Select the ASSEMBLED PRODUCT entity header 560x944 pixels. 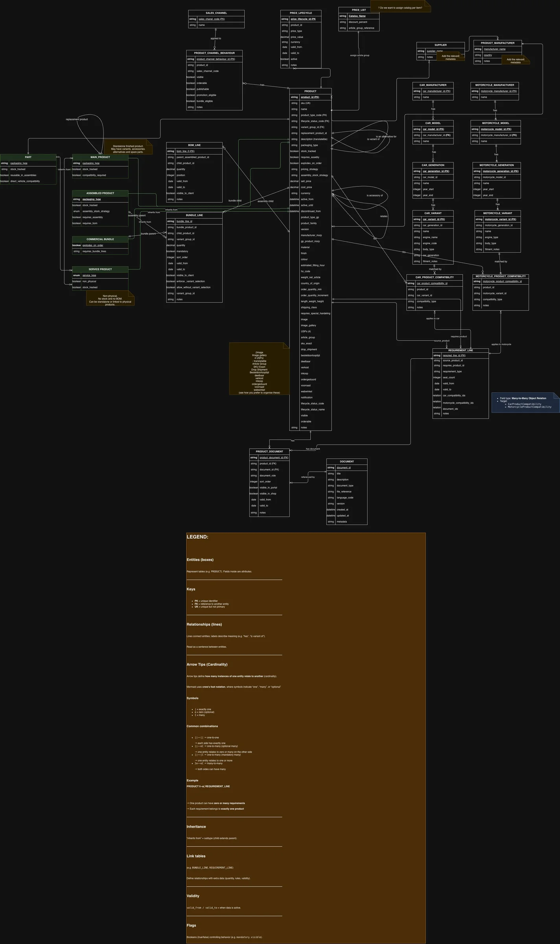point(100,193)
